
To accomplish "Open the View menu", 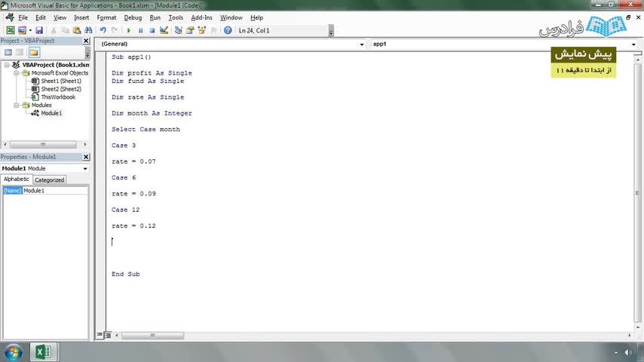I will click(x=60, y=17).
